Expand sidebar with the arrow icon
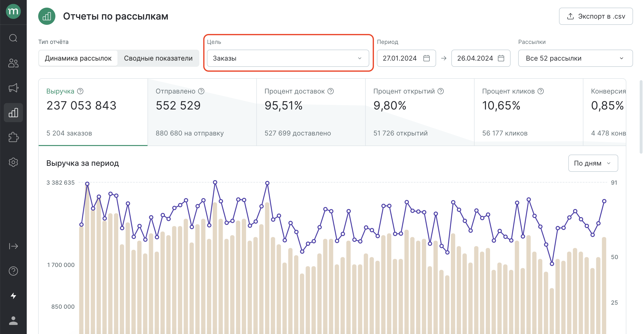The width and height of the screenshot is (644, 334). pos(13,246)
